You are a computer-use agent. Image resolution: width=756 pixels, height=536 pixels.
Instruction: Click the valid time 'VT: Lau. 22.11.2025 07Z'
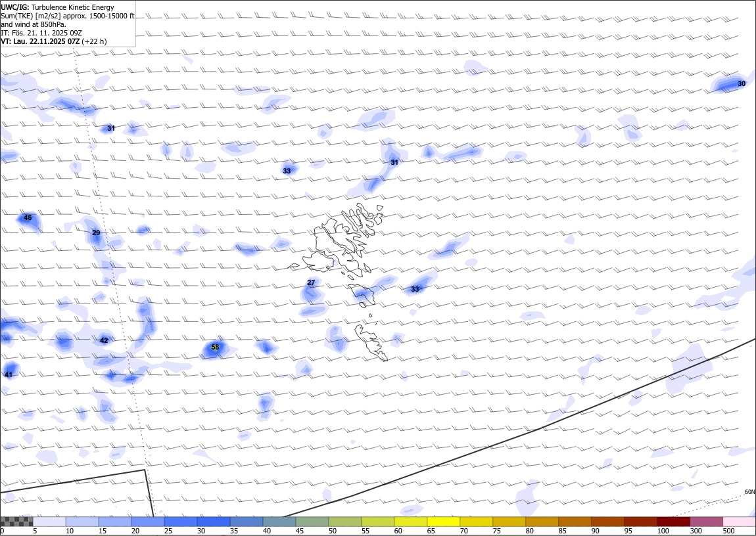pyautogui.click(x=41, y=41)
